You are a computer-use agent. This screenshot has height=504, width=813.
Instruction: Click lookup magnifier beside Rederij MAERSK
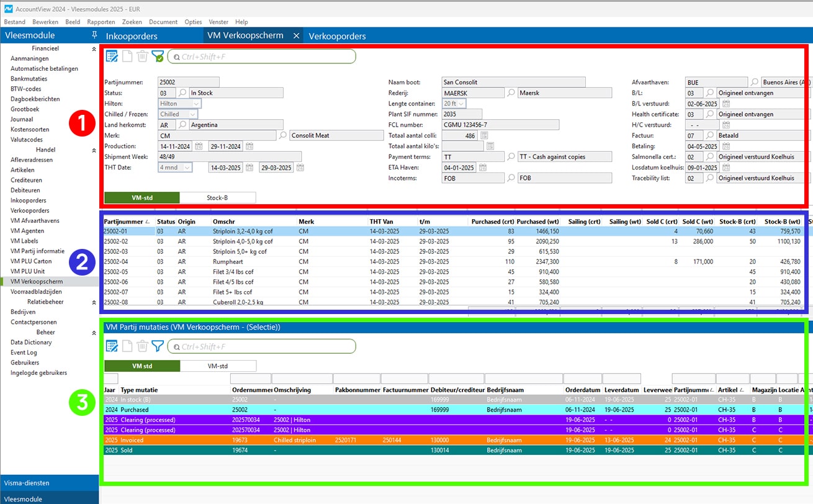511,93
